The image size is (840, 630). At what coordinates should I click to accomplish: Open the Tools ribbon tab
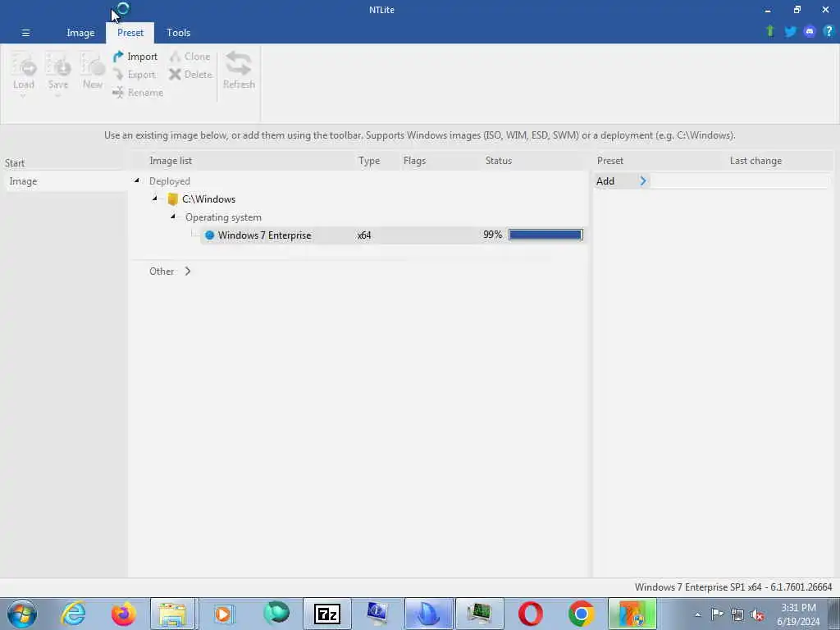(178, 33)
